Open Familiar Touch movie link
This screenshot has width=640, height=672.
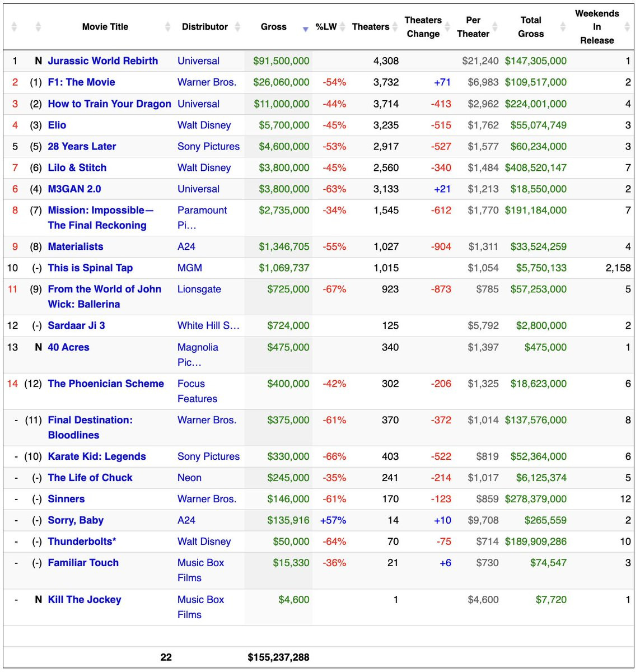click(x=83, y=563)
